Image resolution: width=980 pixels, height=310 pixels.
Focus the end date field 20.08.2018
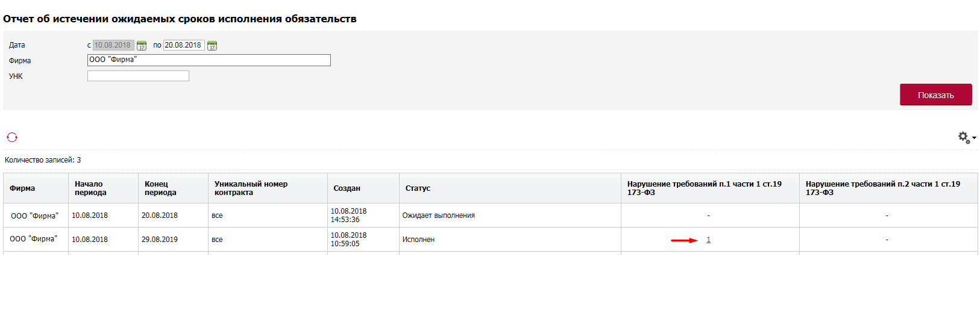click(x=184, y=45)
